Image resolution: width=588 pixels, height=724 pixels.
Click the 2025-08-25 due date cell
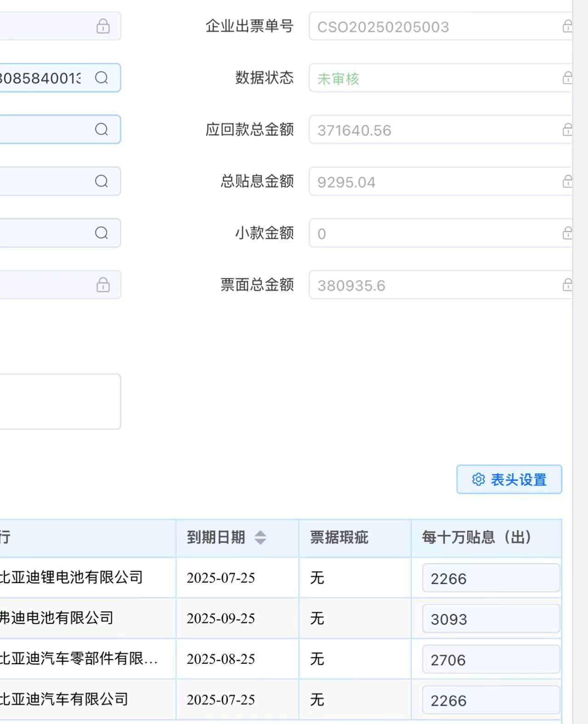[x=221, y=659]
